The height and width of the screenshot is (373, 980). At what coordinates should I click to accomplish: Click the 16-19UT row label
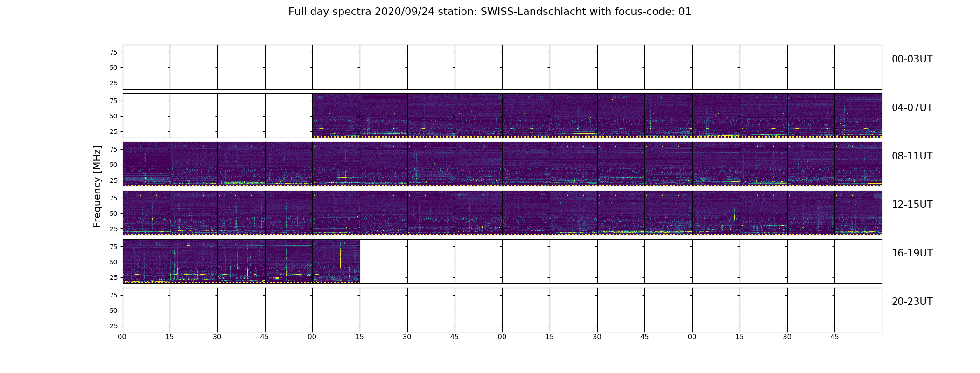pyautogui.click(x=912, y=253)
